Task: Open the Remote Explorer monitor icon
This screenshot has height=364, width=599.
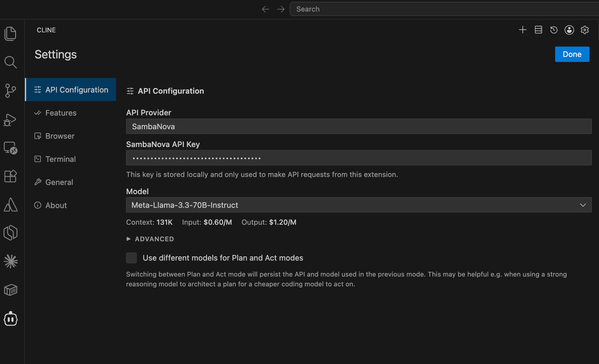Action: point(10,148)
